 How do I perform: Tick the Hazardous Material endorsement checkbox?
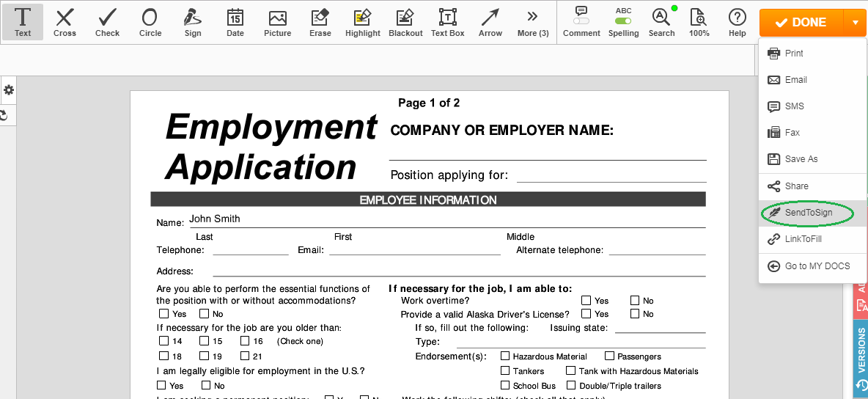pos(505,356)
